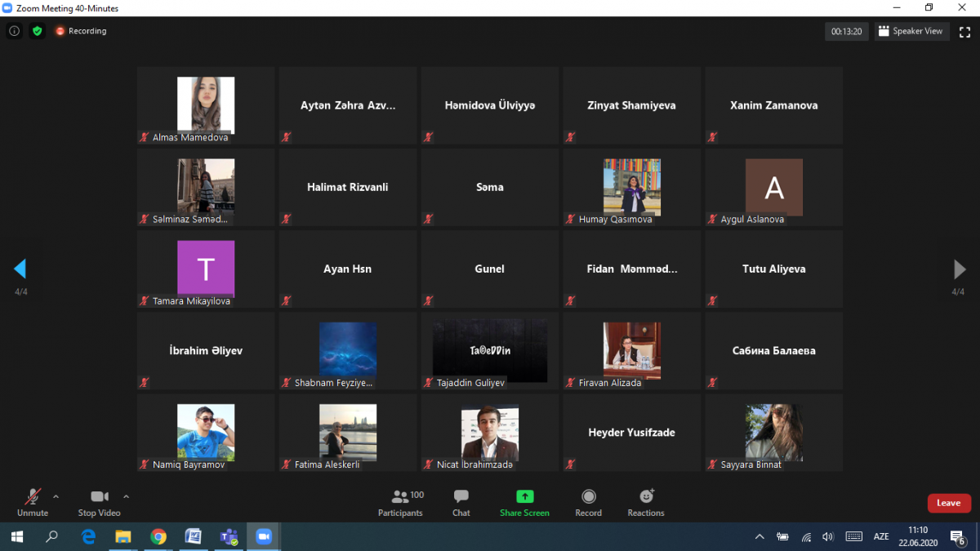Select Nicat İbrahimzadə's video tile
Screen dimensions: 980x551
[489, 432]
